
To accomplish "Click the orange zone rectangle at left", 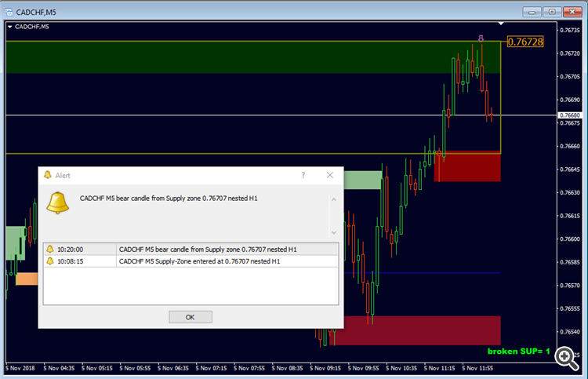I will coord(27,279).
